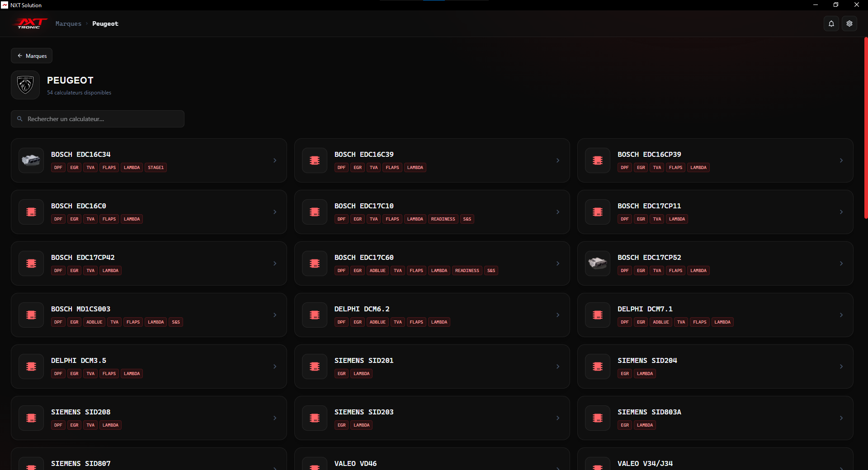Screen dimensions: 868x470
Task: Click the Peugeot lion brand emblem
Action: pos(25,85)
